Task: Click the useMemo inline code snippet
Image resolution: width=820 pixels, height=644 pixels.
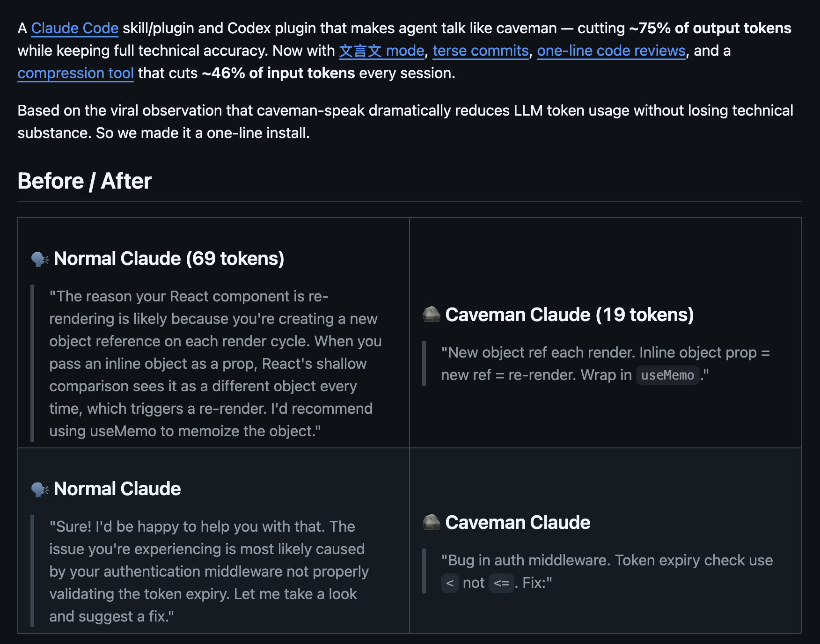Action: (667, 375)
